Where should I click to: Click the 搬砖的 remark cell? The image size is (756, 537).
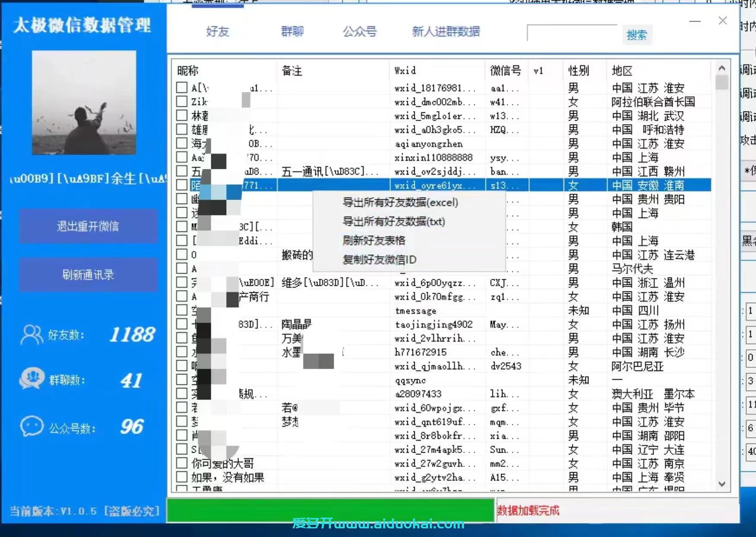point(297,255)
